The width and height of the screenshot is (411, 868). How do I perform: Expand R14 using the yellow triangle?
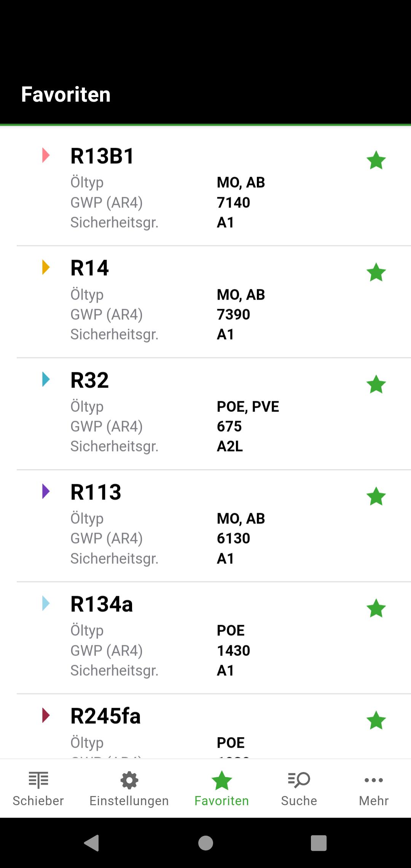46,267
